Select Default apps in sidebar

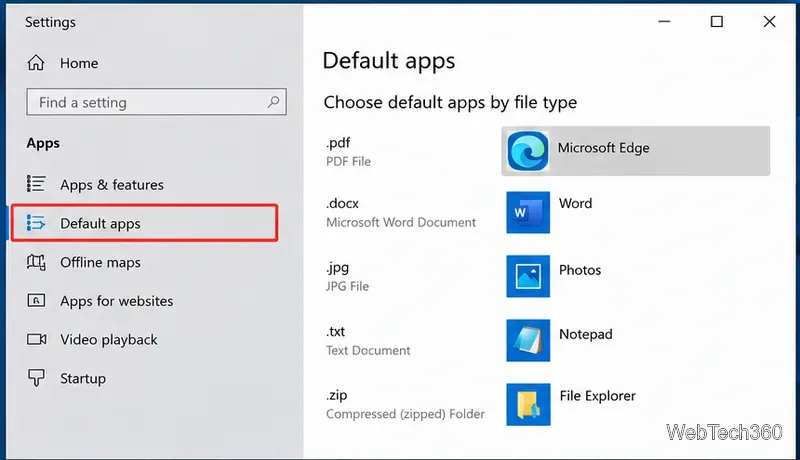[144, 223]
